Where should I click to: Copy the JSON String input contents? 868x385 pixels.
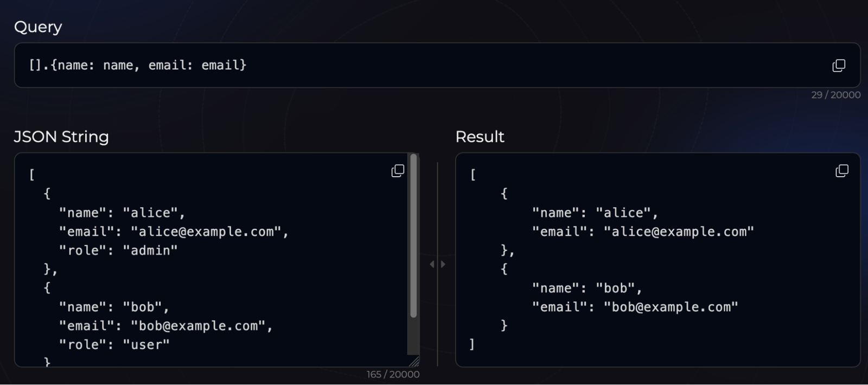tap(398, 171)
